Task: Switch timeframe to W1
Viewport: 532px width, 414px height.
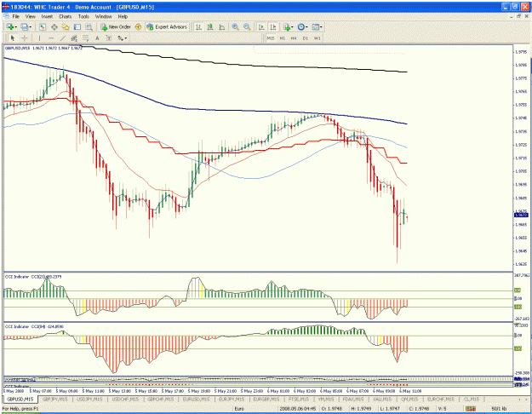Action: point(317,38)
